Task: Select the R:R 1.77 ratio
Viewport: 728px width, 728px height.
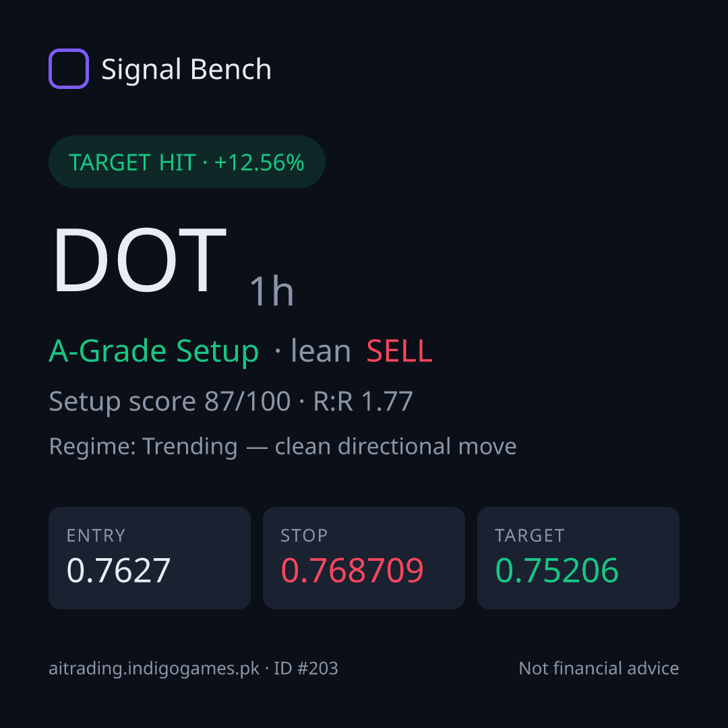Action: 363,402
